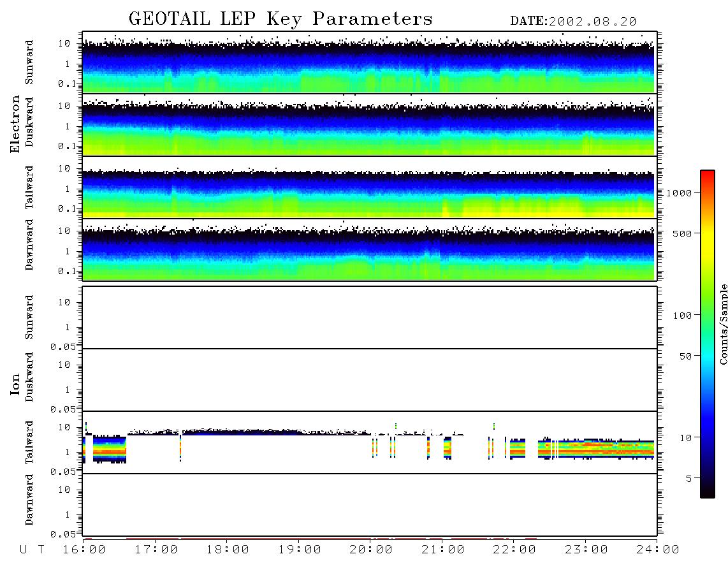Select the Ion 'Duskward' axis label

(29, 377)
